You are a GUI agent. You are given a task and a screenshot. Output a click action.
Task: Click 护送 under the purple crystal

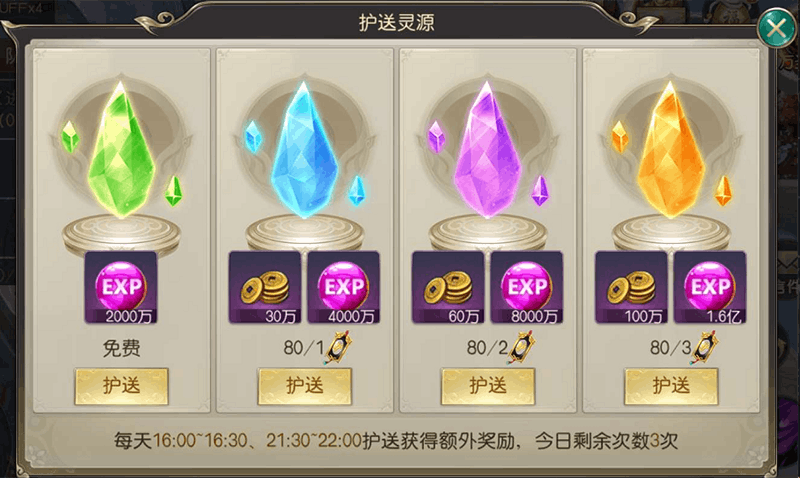tap(488, 386)
